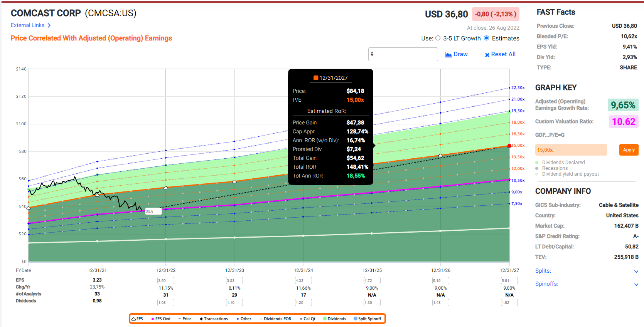Image resolution: width=644 pixels, height=327 pixels.
Task: Expand the Splits section
Action: click(636, 271)
